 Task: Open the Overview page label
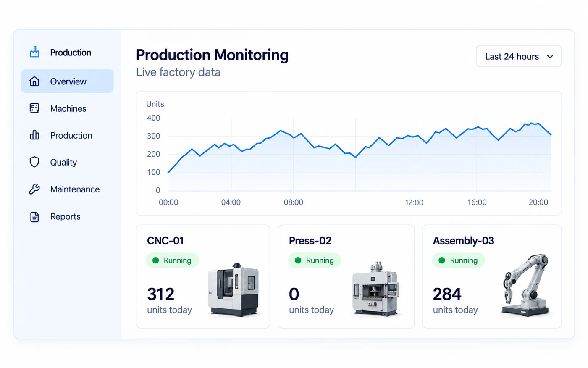pos(68,81)
